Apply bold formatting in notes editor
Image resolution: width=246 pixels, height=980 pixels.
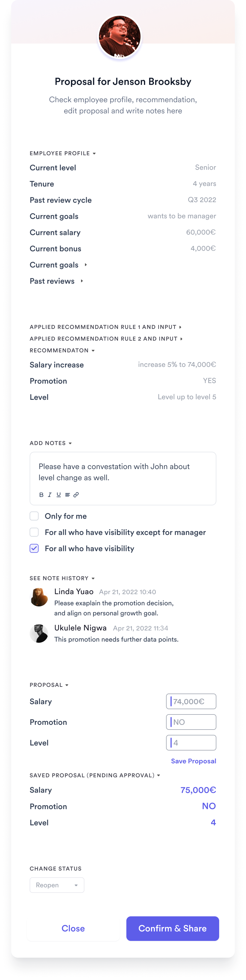click(41, 494)
